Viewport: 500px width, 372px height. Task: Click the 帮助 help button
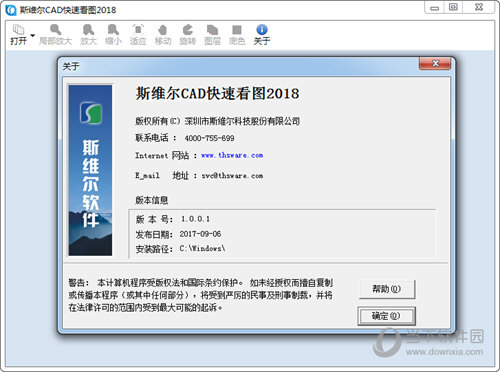coord(387,289)
